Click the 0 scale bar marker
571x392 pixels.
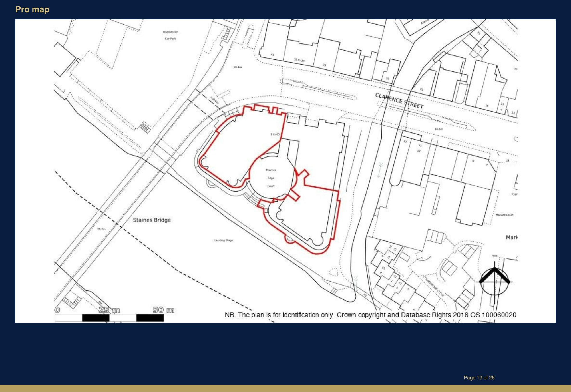[57, 310]
